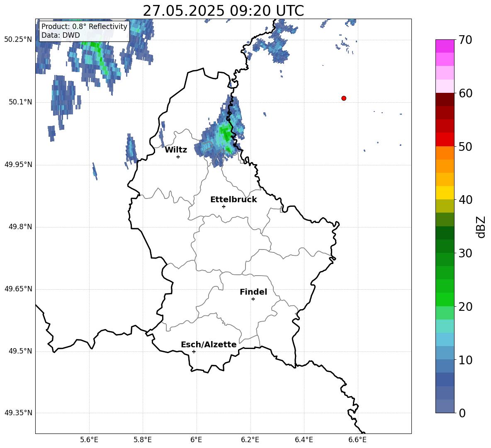Click the 50.1°N latitude label
This screenshot has width=491, height=448.
click(20, 102)
